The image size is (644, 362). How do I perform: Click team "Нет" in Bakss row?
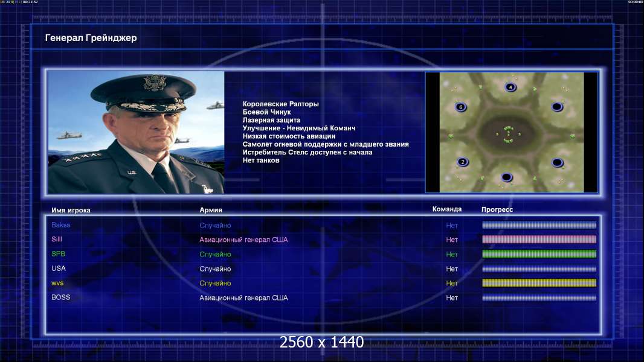click(x=452, y=226)
